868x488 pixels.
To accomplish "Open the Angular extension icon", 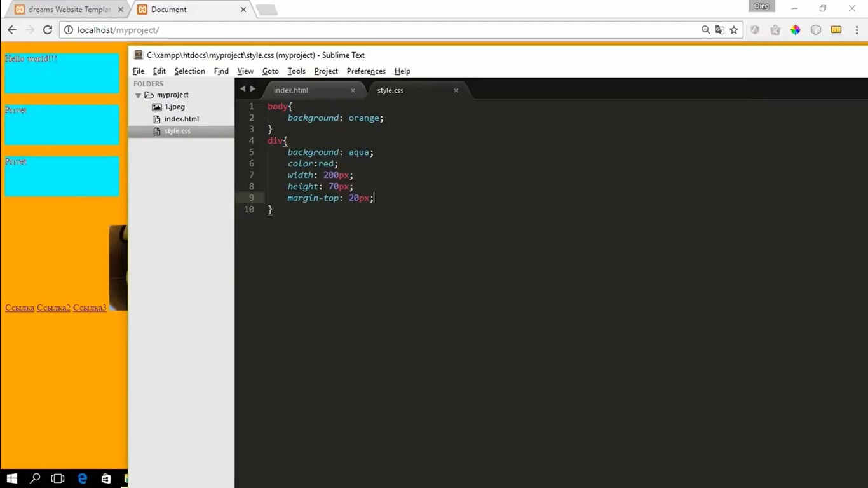I will [755, 30].
